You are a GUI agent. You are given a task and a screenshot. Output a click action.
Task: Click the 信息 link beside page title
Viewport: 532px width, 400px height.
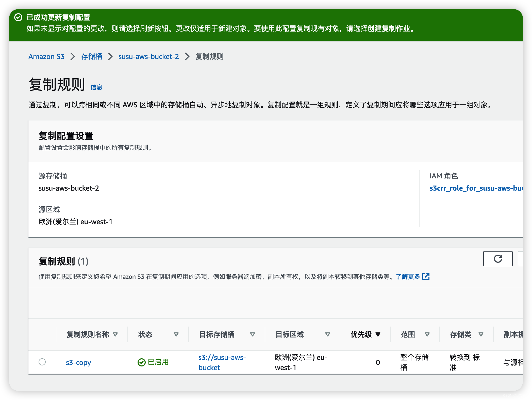pos(96,87)
